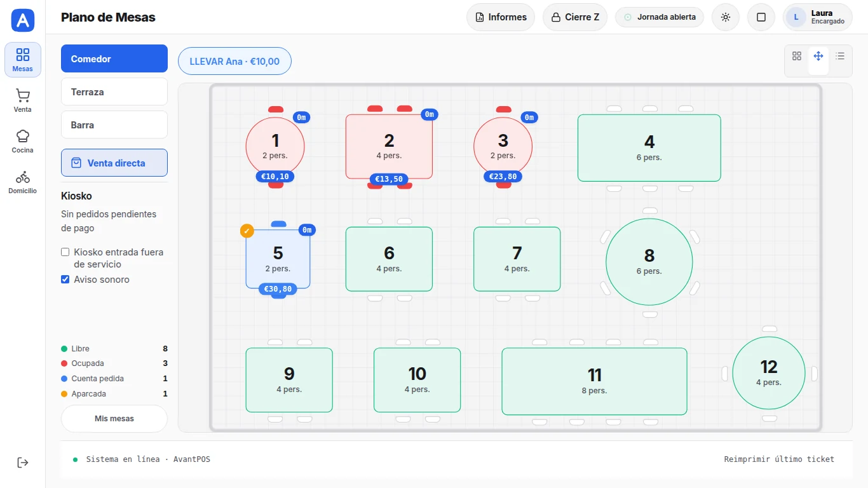Switch to the Barra zone
Screen dimensions: 868x488
pyautogui.click(x=114, y=125)
